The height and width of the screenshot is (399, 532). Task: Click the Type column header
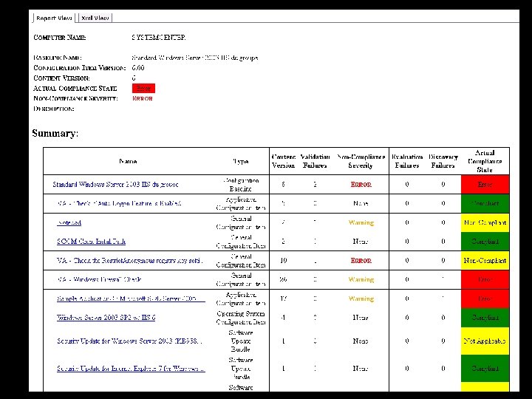click(x=241, y=161)
